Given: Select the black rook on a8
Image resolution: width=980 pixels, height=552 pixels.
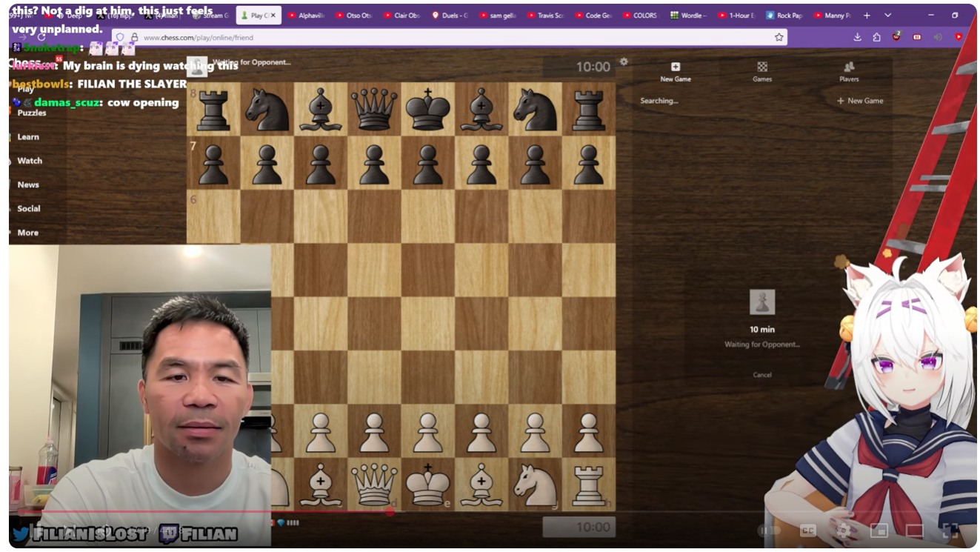Looking at the screenshot, I should coord(213,109).
